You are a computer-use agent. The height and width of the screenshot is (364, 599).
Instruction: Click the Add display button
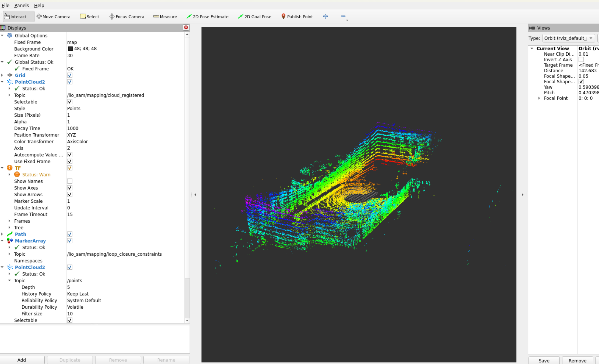click(x=22, y=360)
